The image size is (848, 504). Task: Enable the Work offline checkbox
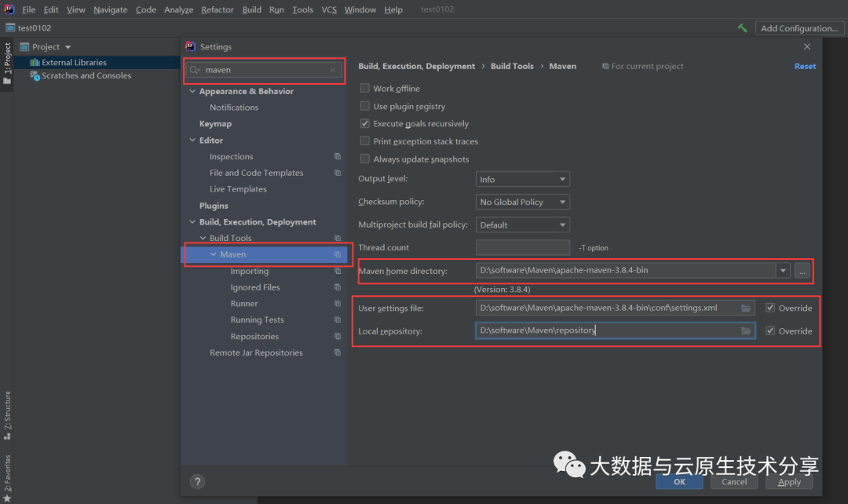click(x=365, y=88)
